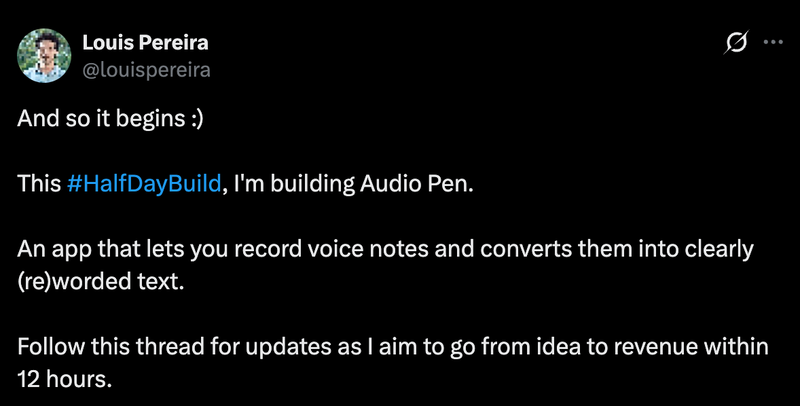Open the three-dot more options menu
This screenshot has height=406, width=800.
pyautogui.click(x=773, y=43)
